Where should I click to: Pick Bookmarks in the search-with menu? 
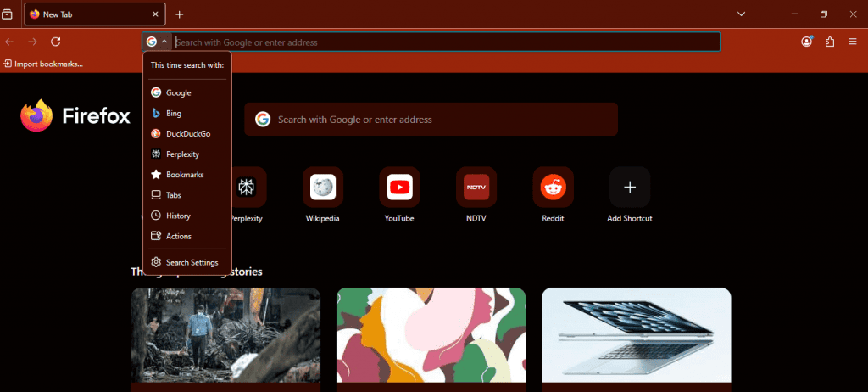click(184, 175)
